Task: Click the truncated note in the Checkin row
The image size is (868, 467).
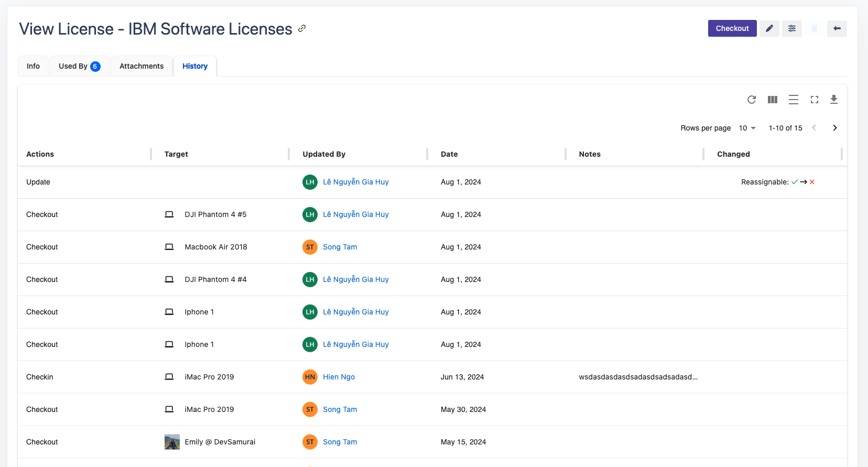Action: click(x=638, y=377)
